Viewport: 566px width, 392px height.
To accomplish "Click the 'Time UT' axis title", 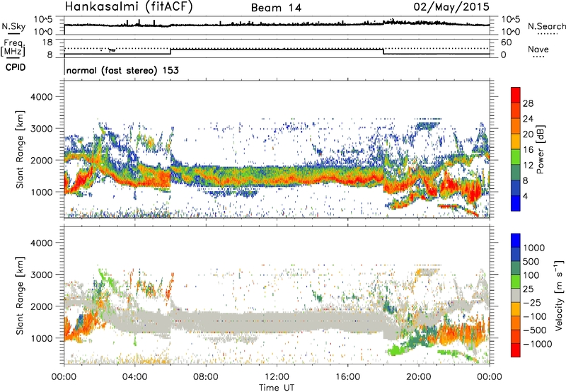I will click(277, 387).
